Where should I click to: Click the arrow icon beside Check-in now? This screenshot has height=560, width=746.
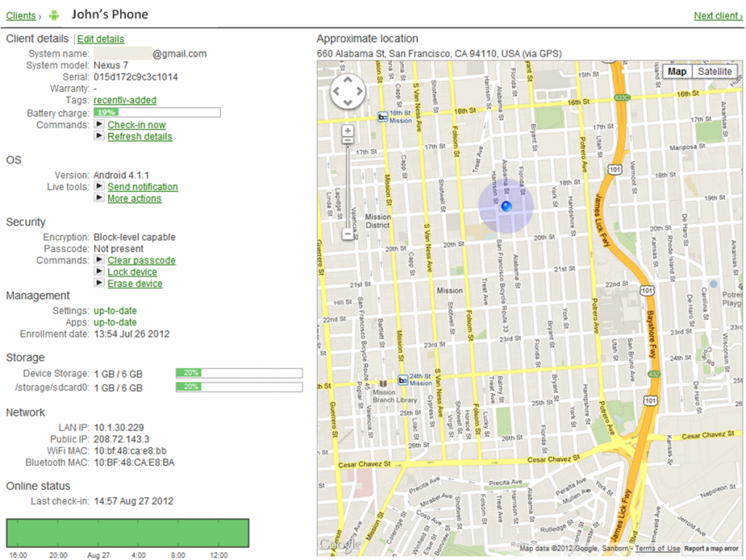[x=99, y=125]
